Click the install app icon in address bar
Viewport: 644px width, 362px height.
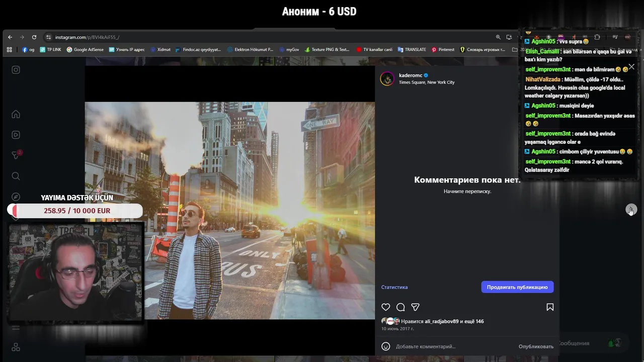point(509,37)
